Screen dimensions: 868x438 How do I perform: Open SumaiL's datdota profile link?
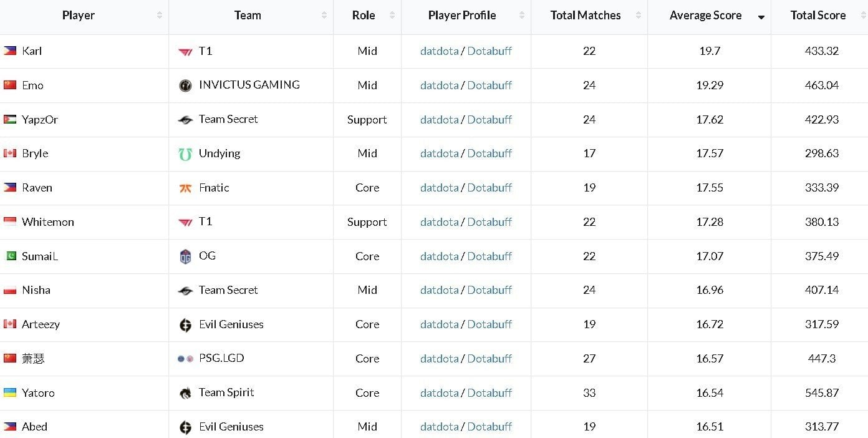(x=439, y=256)
